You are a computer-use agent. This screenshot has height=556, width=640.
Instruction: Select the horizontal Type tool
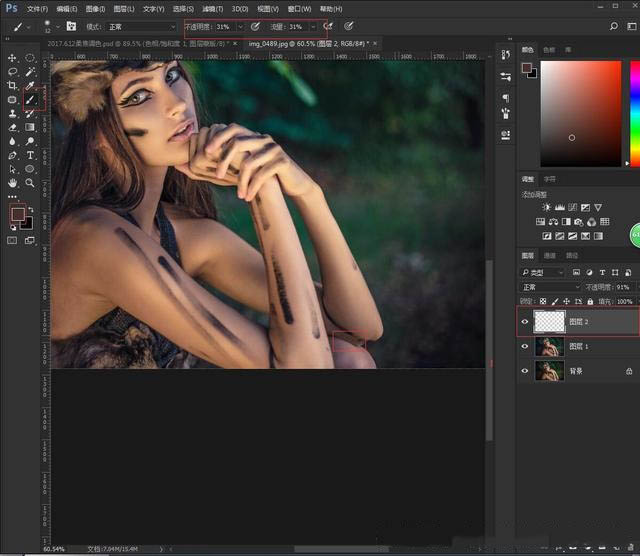point(31,156)
